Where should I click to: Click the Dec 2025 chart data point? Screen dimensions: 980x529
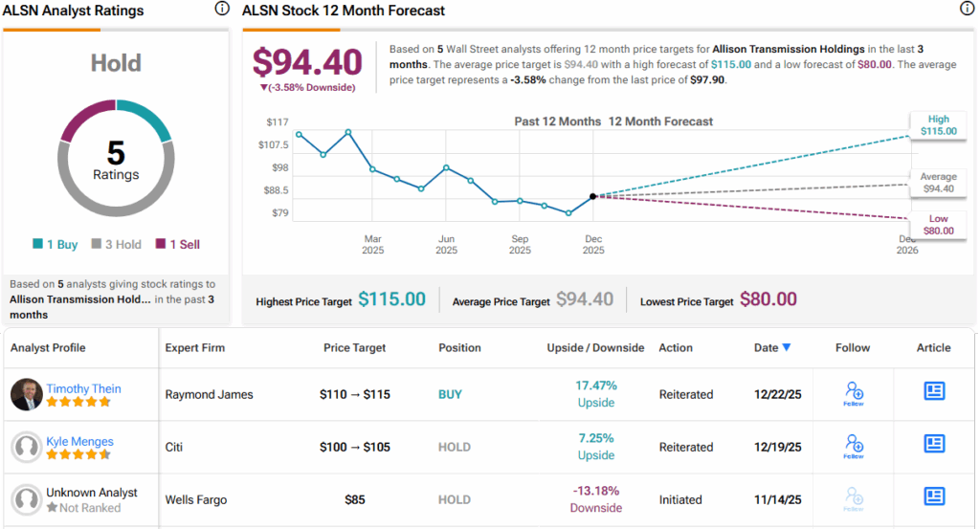point(593,196)
